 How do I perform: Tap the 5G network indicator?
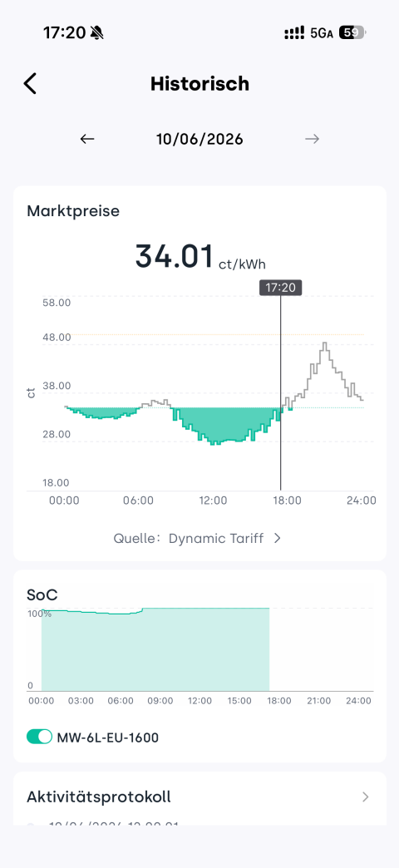[x=322, y=33]
